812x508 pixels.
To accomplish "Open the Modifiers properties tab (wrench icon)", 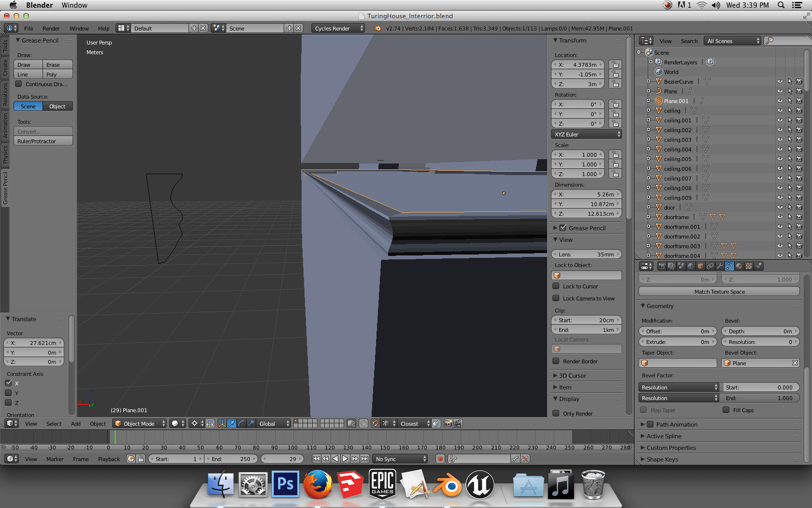I will tap(720, 266).
